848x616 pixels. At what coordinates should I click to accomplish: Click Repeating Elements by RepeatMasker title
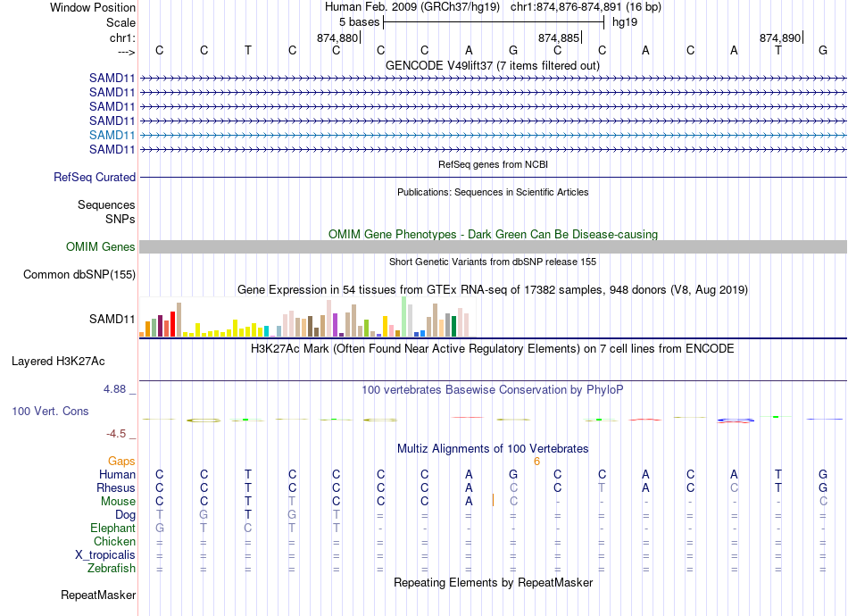click(493, 583)
